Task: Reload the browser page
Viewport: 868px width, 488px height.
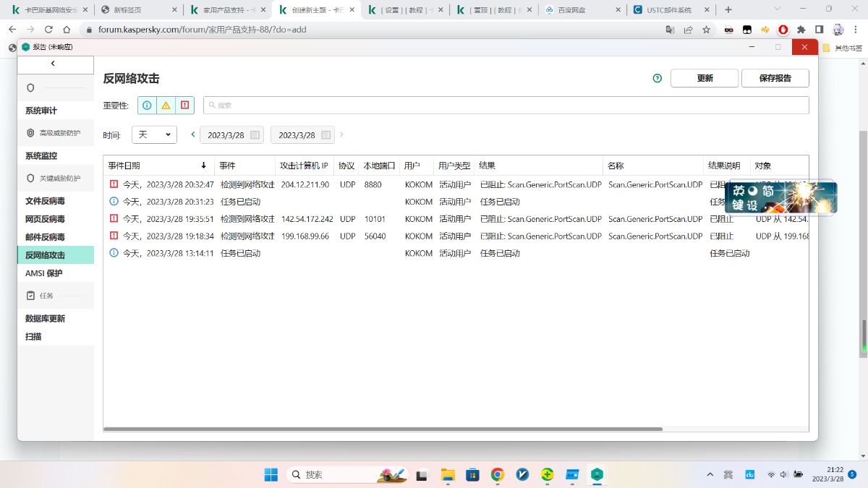Action: [x=49, y=30]
